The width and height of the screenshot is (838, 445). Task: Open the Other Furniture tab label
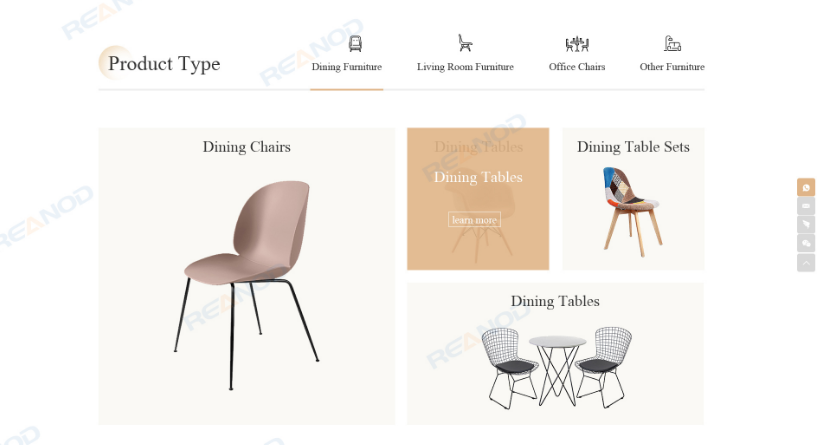tap(672, 67)
